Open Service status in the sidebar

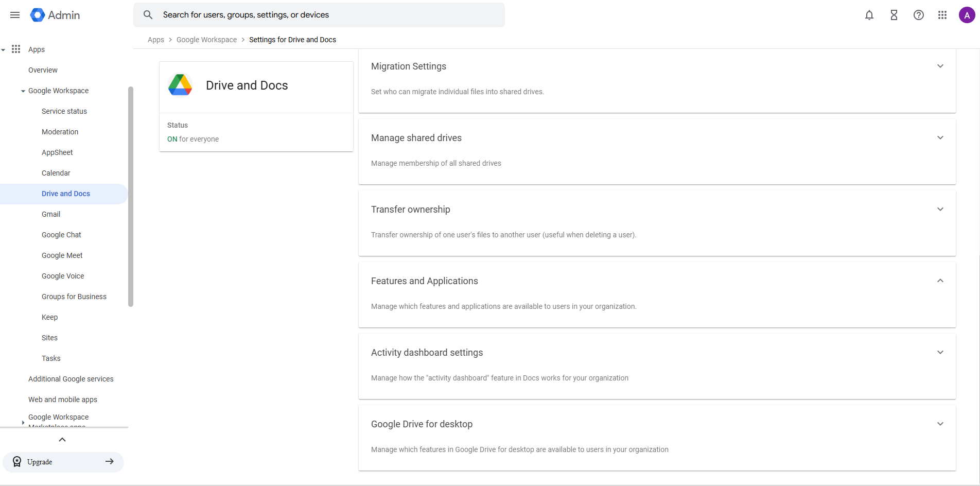point(64,111)
